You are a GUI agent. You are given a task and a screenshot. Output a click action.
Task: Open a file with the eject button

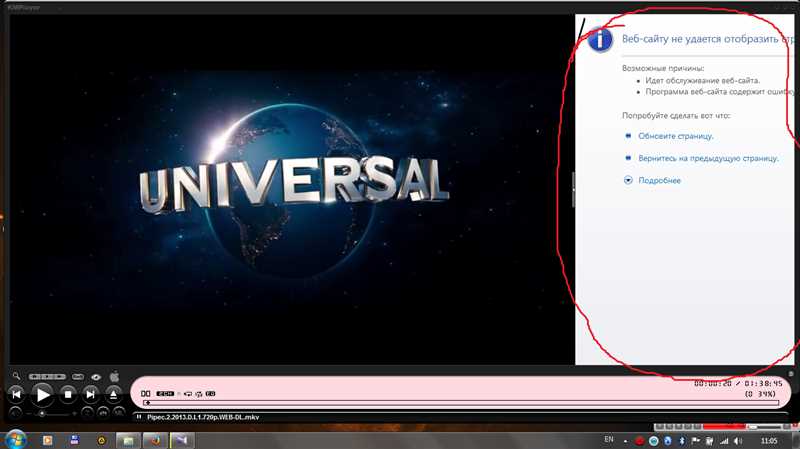pos(113,394)
